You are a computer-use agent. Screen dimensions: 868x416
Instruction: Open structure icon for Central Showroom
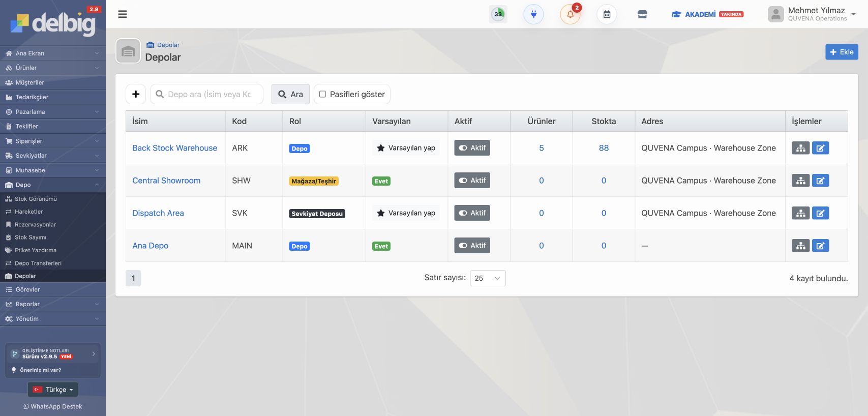pos(800,181)
